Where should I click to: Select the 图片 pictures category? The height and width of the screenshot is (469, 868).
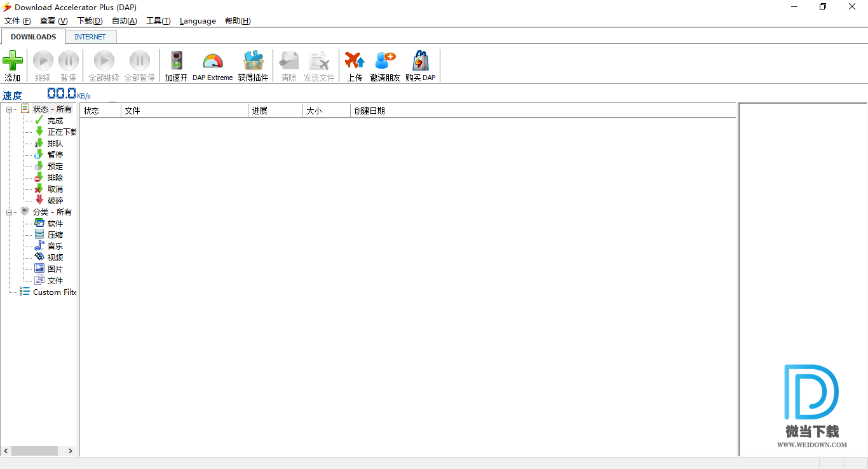click(55, 269)
